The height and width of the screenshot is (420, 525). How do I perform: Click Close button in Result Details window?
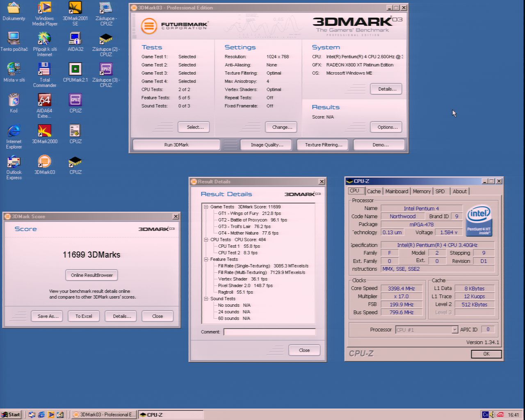click(x=304, y=350)
